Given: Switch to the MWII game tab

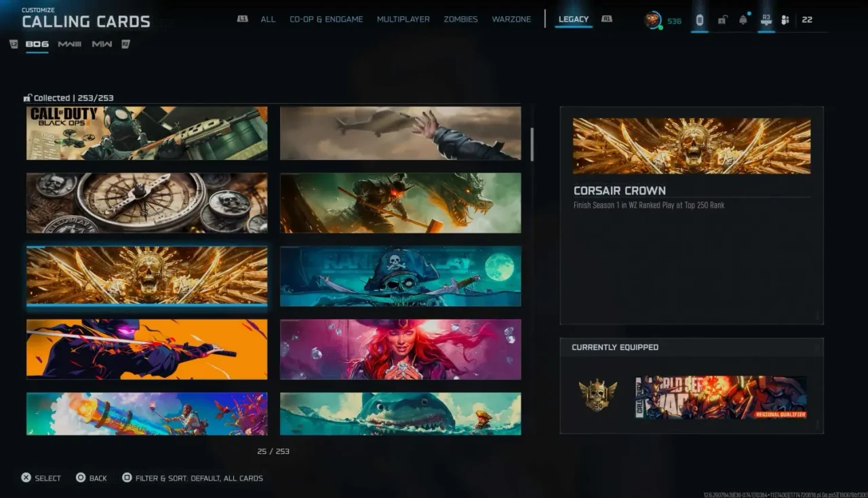Looking at the screenshot, I should (102, 45).
